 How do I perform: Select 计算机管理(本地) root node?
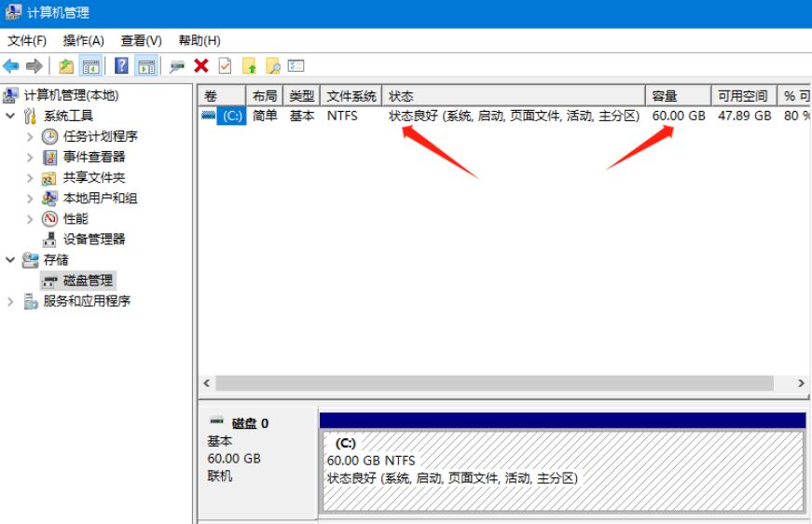[71, 95]
